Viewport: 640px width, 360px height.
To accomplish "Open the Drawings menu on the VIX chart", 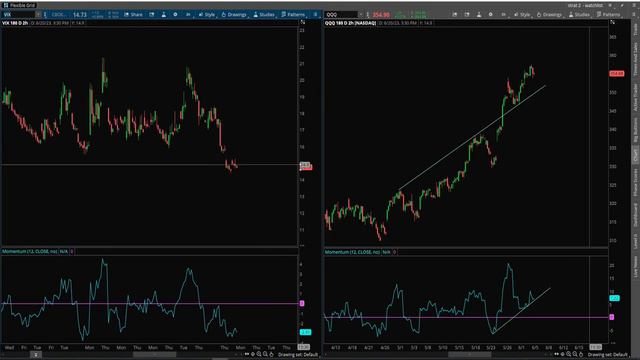I will [234, 15].
